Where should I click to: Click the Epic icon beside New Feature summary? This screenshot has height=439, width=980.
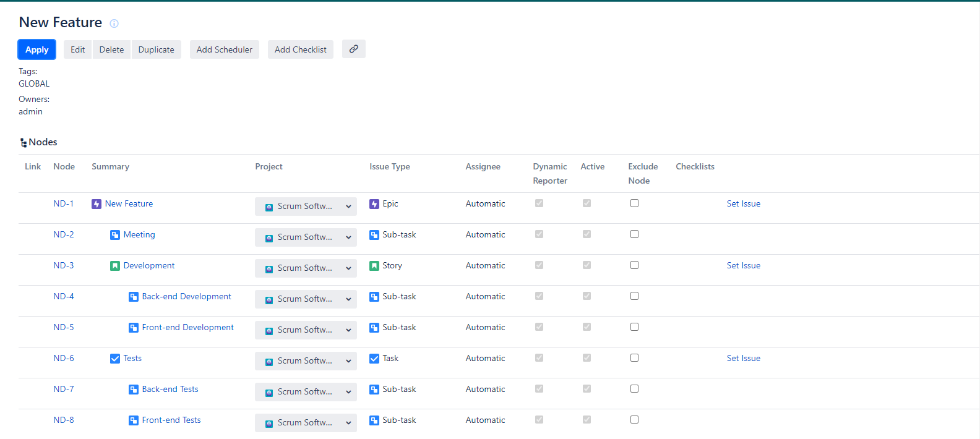click(97, 204)
